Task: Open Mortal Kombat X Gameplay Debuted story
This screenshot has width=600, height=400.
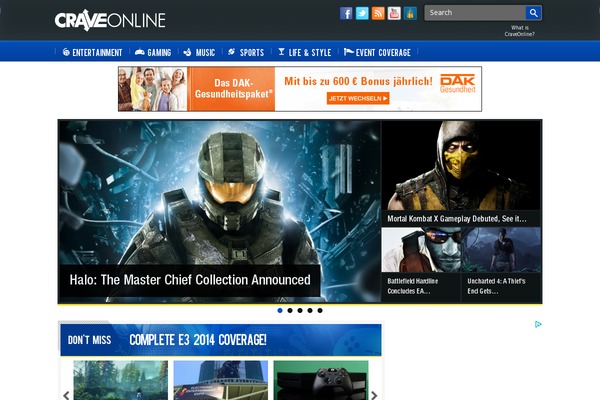Action: tap(457, 219)
